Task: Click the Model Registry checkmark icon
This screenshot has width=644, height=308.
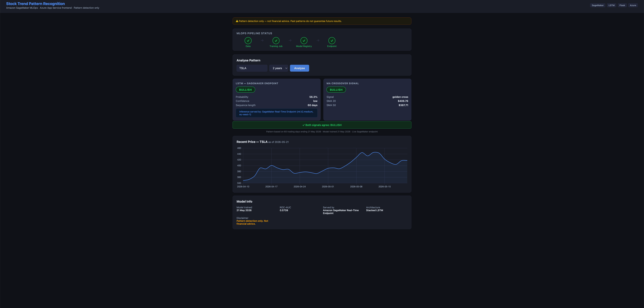Action: (304, 40)
